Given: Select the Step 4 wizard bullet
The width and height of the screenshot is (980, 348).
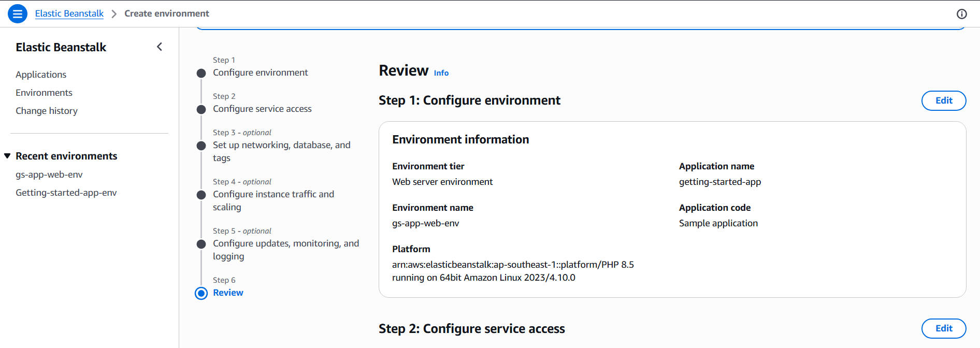Looking at the screenshot, I should click(201, 195).
